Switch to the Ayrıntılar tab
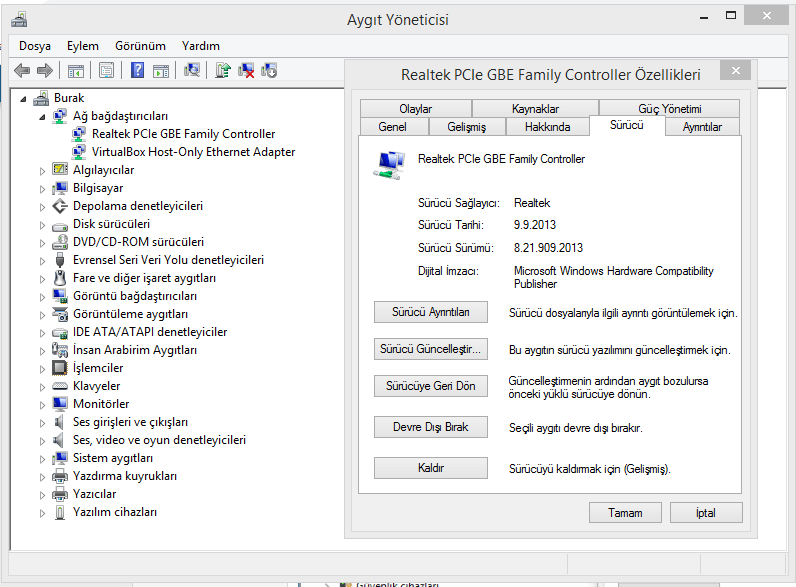796x587 pixels. coord(702,126)
